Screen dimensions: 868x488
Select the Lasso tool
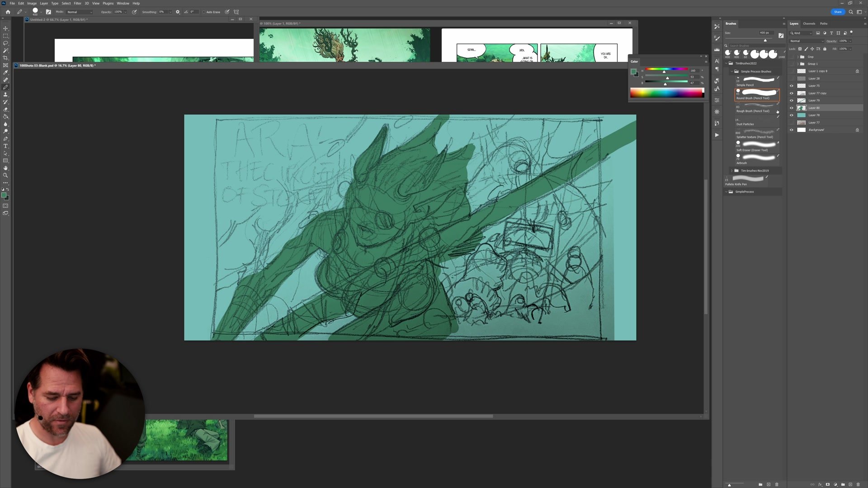5,43
